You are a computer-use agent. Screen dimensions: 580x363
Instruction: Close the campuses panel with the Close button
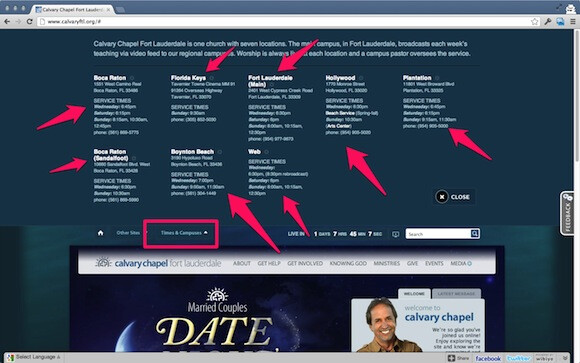tap(454, 197)
